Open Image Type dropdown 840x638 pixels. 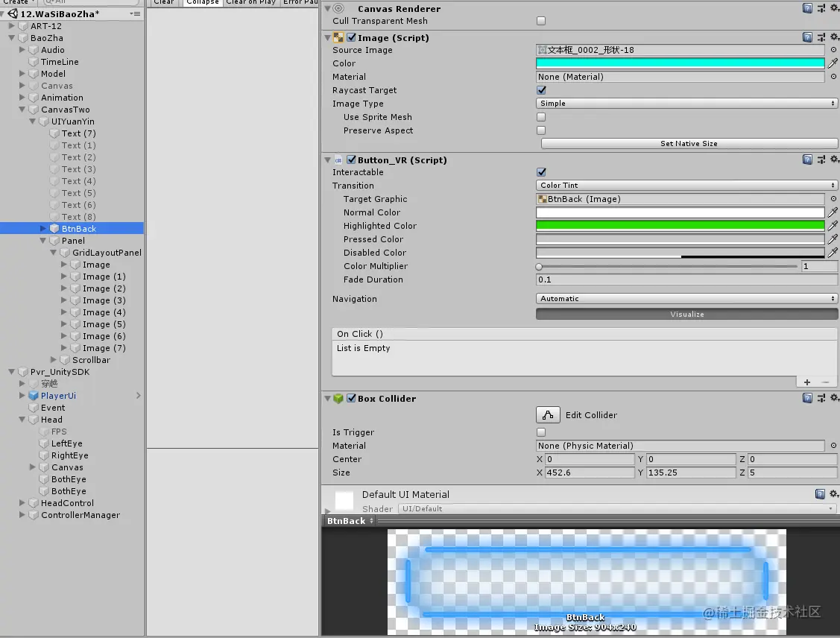pyautogui.click(x=686, y=103)
